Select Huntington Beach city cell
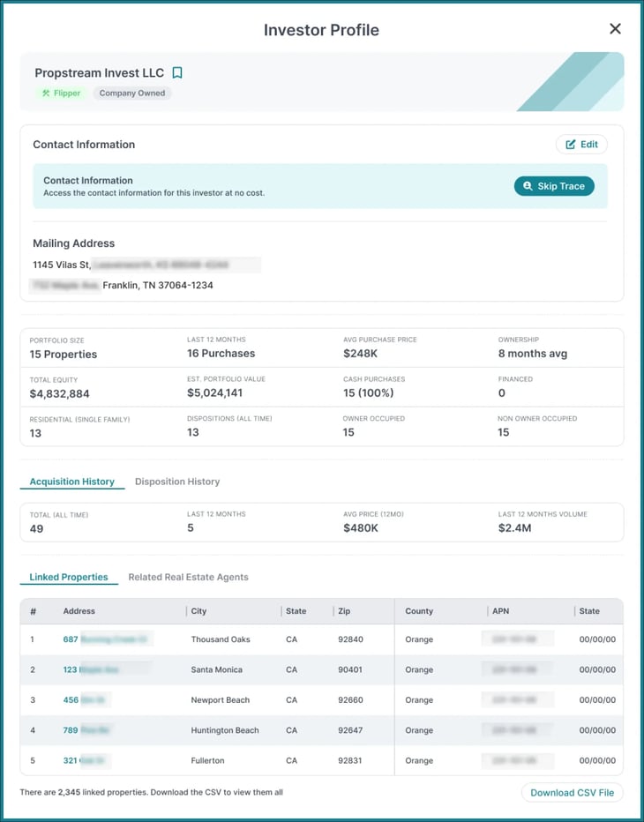The image size is (644, 822). pyautogui.click(x=225, y=730)
